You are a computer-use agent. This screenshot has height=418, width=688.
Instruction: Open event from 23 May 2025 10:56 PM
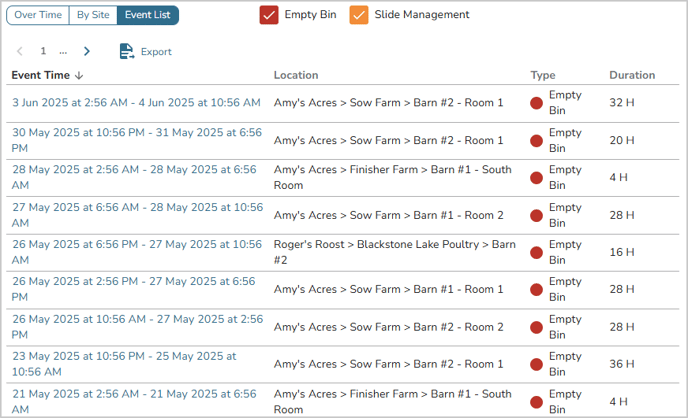tap(124, 364)
